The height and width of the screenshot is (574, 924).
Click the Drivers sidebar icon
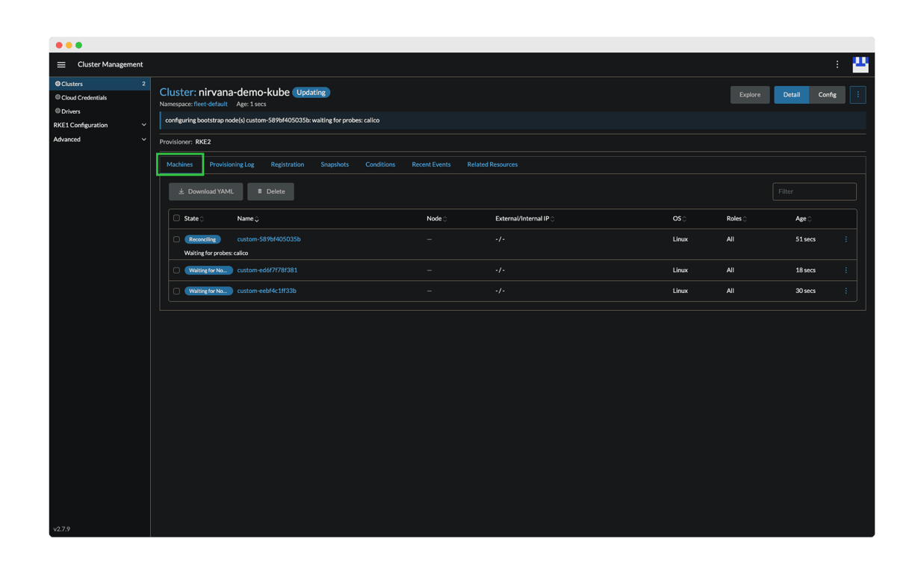point(58,111)
